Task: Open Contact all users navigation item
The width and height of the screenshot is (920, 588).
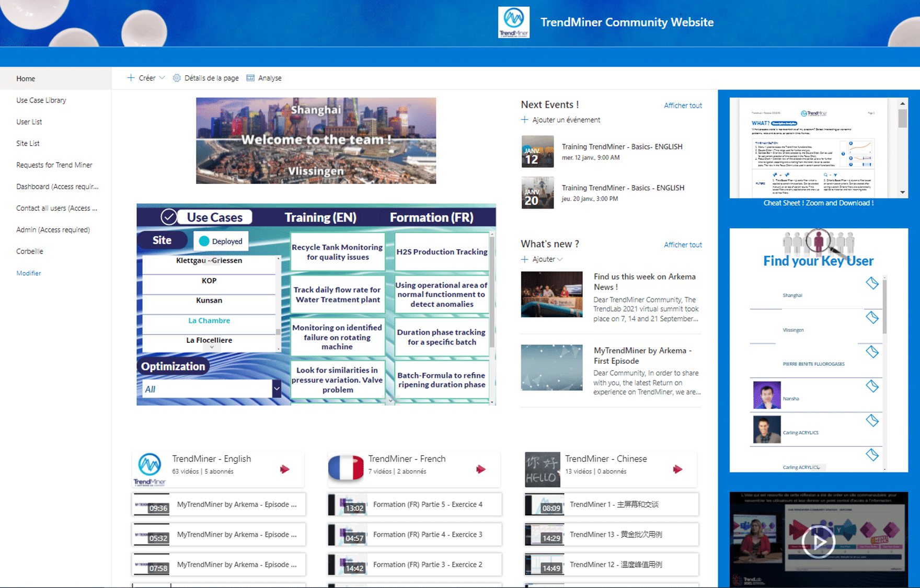Action: tap(56, 208)
